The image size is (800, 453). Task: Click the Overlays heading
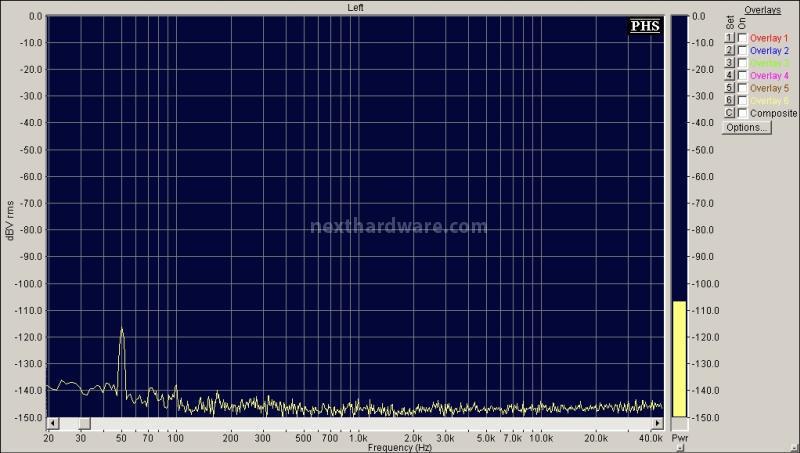[762, 10]
